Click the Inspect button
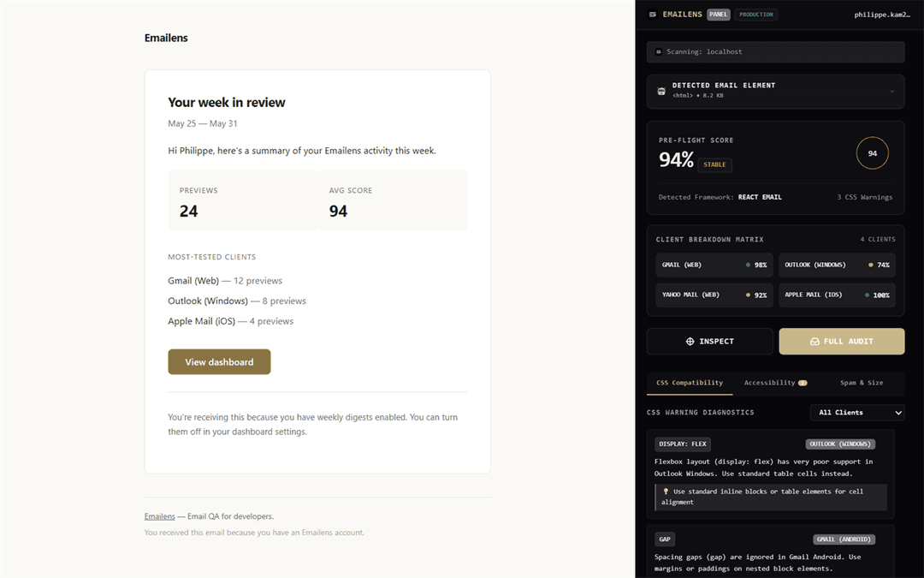Screen dimensions: 924x578 click(x=709, y=342)
